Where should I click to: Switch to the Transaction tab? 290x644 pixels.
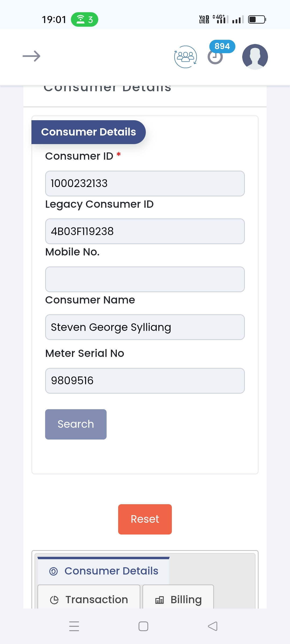click(x=89, y=599)
